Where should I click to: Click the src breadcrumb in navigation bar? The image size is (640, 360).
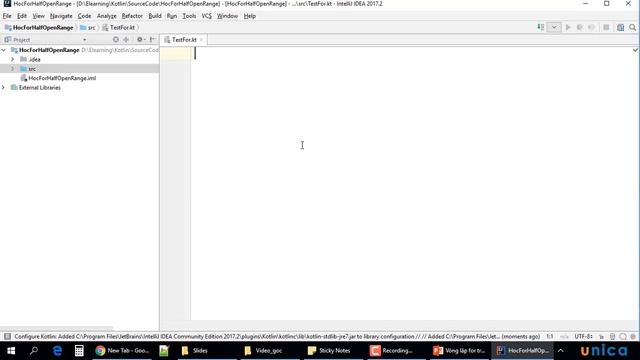click(88, 28)
